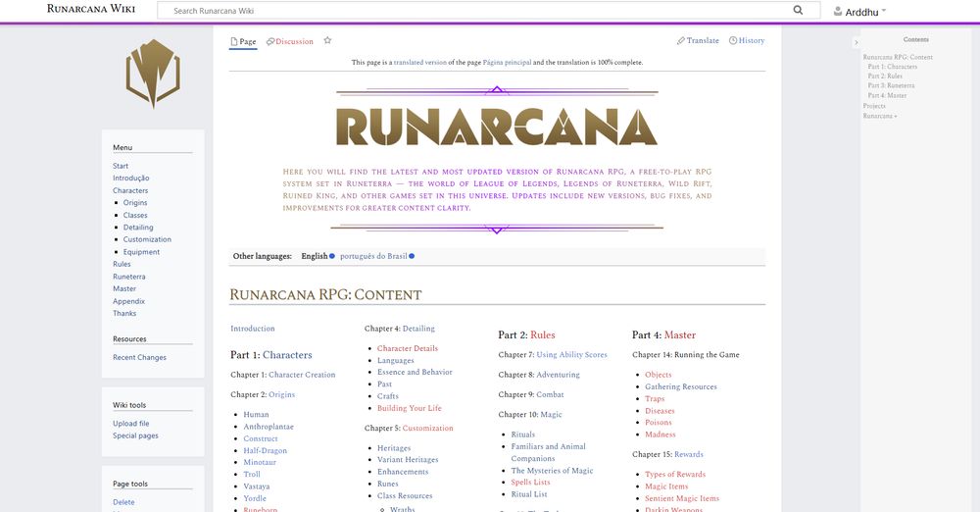Follow the translated version link
The height and width of the screenshot is (512, 980).
click(420, 63)
